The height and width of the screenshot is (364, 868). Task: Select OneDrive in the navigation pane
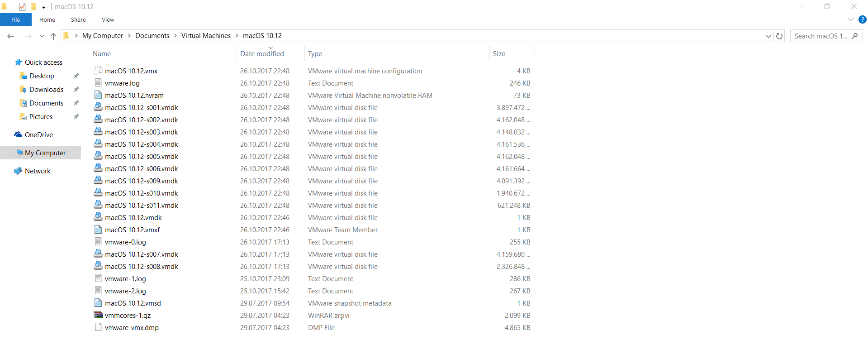[x=38, y=135]
